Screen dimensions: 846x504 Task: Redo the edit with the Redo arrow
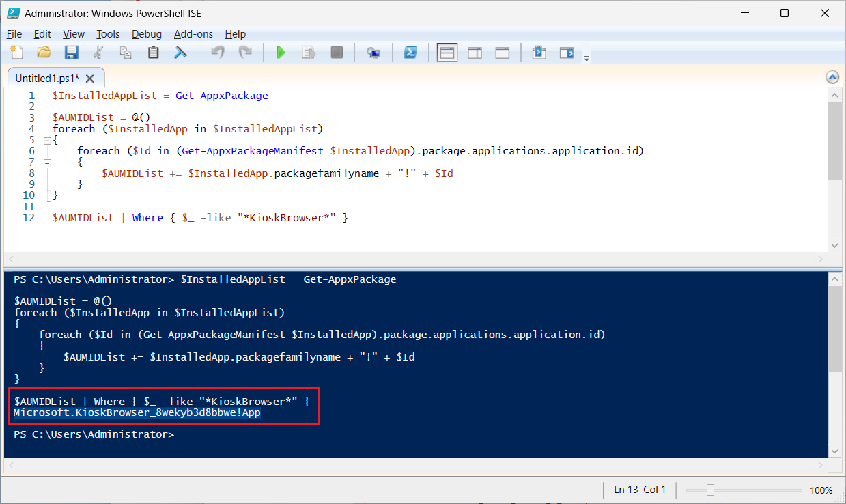click(244, 53)
